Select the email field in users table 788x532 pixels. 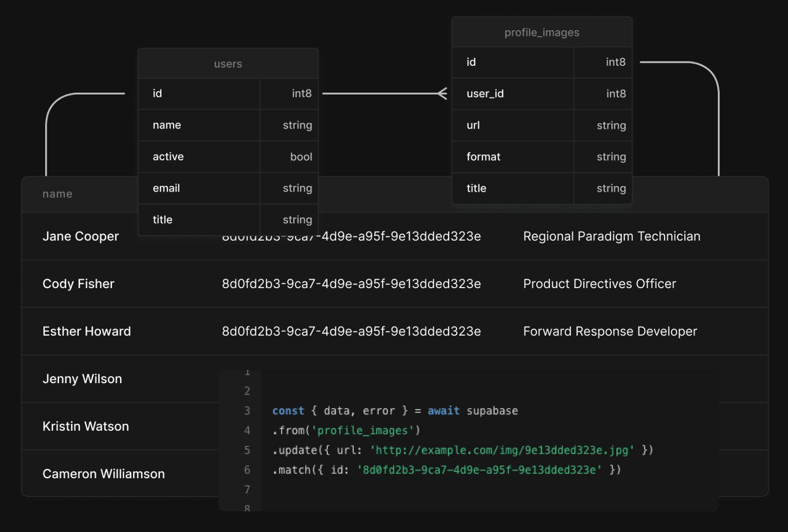(166, 188)
